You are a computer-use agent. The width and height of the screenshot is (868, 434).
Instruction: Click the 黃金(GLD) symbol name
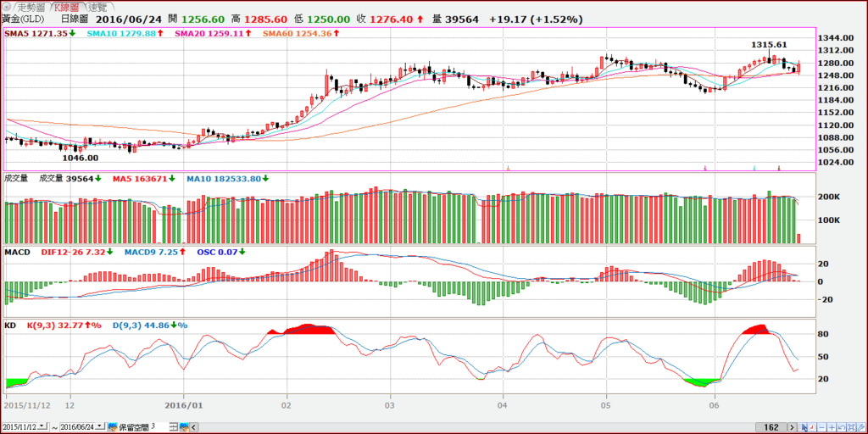[x=23, y=19]
